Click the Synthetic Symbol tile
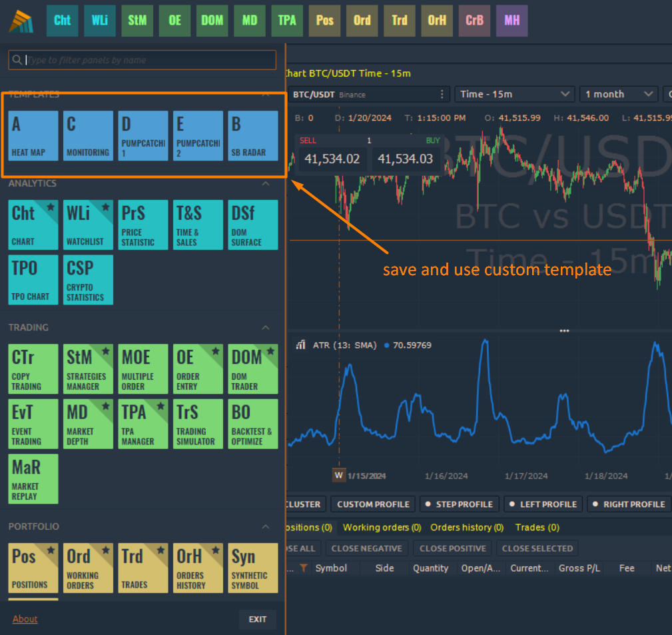This screenshot has height=635, width=672. point(253,568)
